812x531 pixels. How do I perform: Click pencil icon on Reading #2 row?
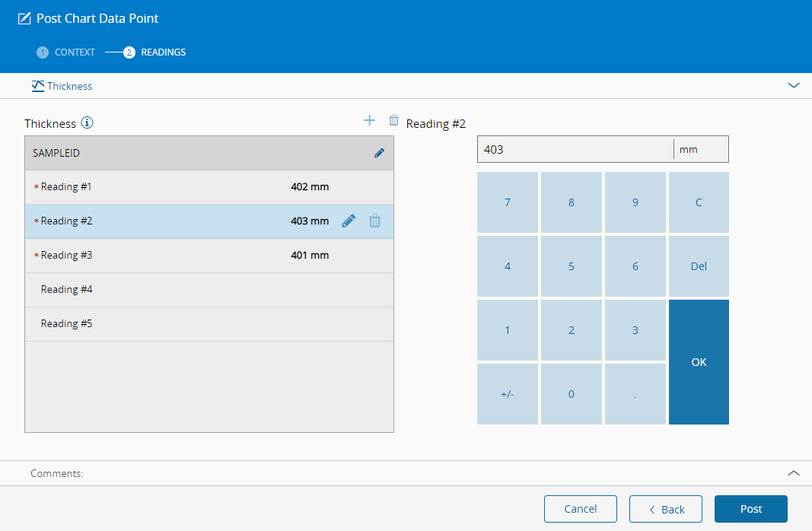(349, 221)
